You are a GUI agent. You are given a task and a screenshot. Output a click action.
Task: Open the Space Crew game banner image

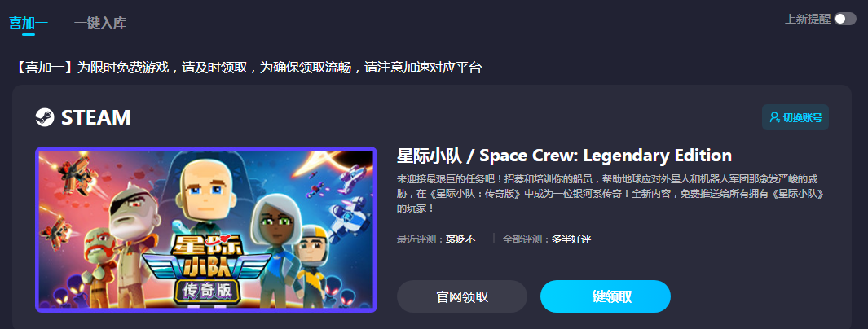point(206,230)
